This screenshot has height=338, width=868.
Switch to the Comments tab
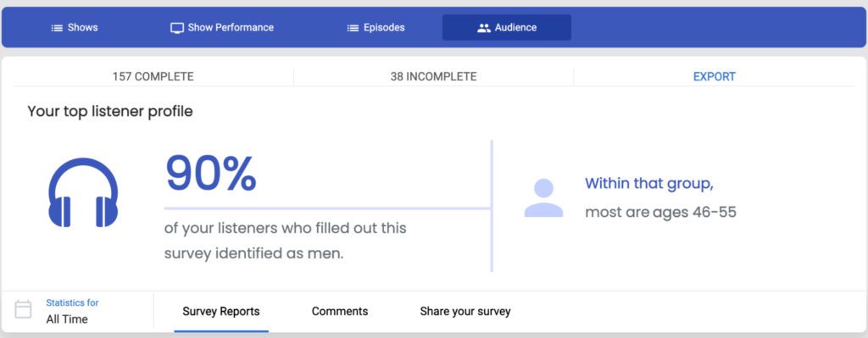pos(340,312)
